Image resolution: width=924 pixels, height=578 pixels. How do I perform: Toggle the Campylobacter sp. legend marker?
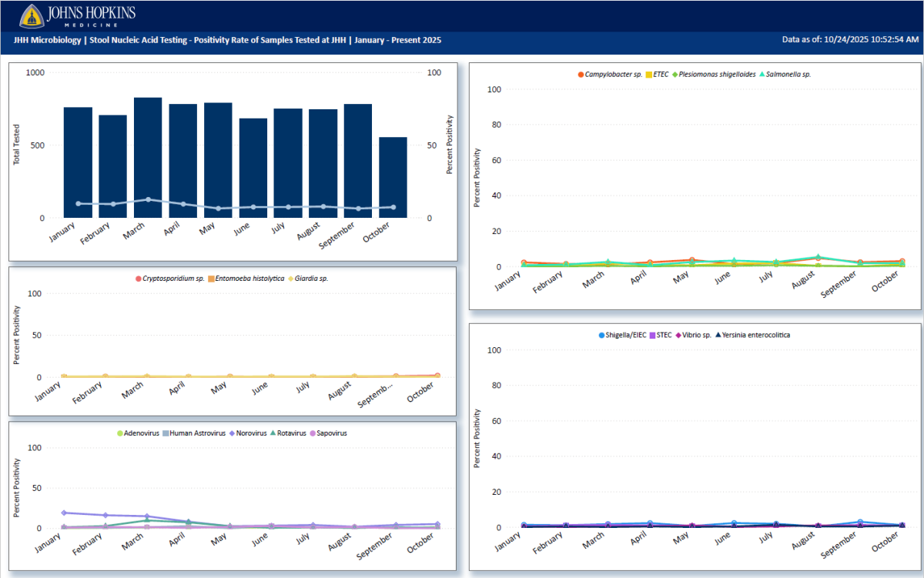tap(581, 75)
